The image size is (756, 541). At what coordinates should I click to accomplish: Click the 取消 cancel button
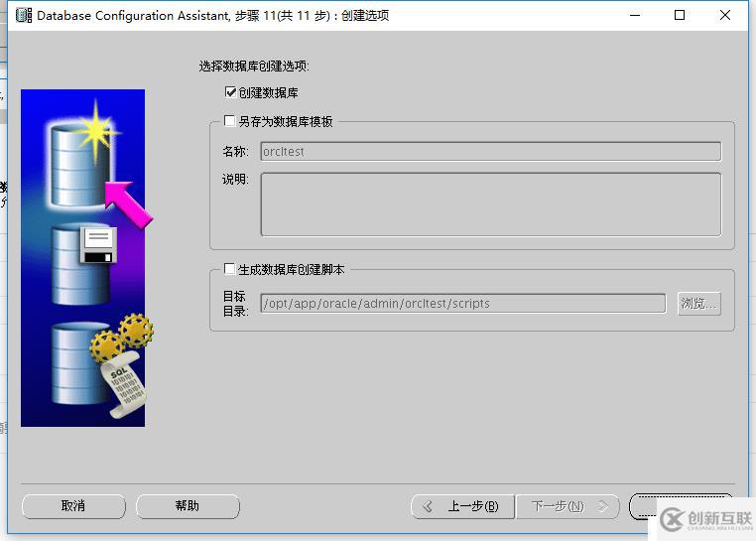(x=73, y=506)
